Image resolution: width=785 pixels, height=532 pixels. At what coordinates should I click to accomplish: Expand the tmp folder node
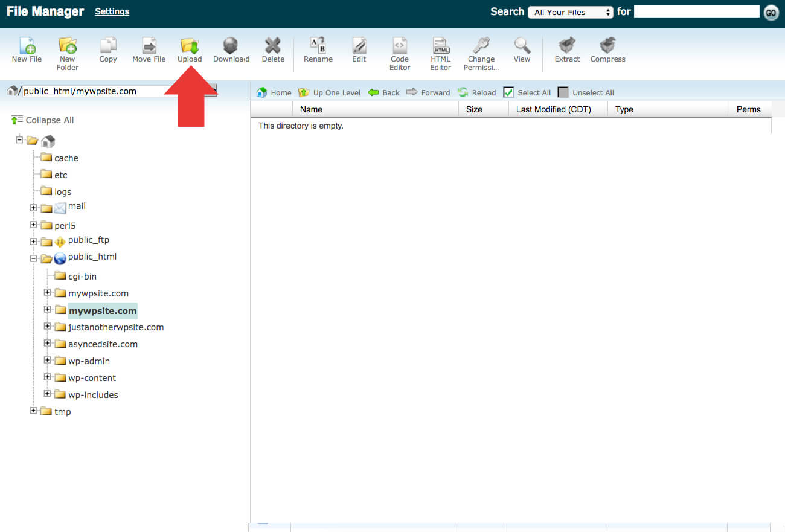click(33, 411)
